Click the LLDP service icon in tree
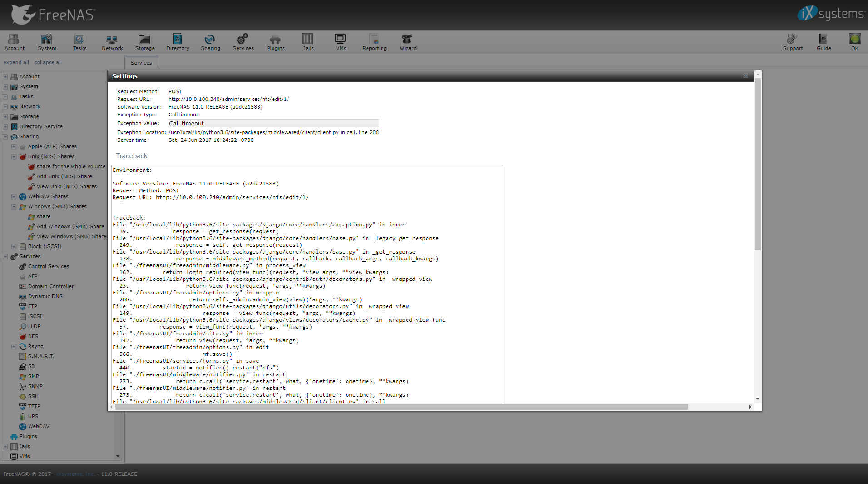Viewport: 868px width, 484px height. tap(23, 326)
